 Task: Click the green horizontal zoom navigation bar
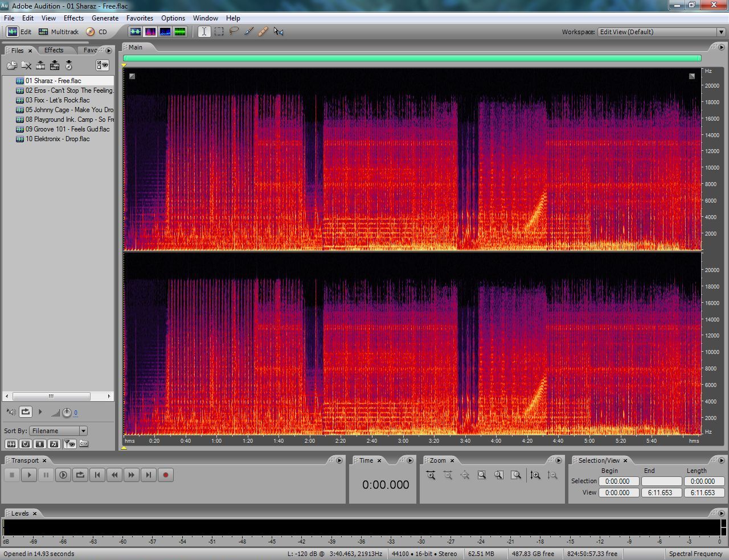pos(412,58)
